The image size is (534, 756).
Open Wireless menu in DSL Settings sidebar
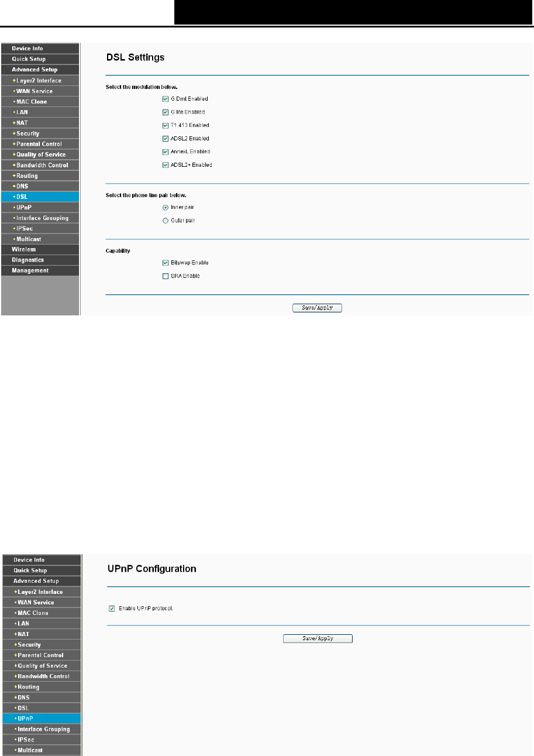pyautogui.click(x=40, y=249)
